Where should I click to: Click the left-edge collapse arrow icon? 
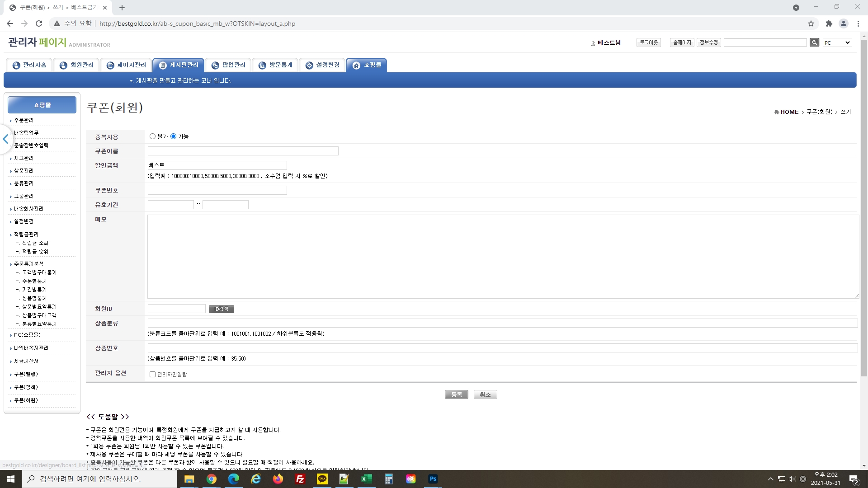point(5,139)
